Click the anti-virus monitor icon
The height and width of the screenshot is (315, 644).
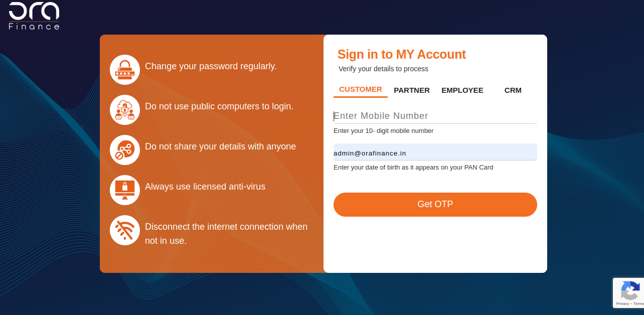(x=125, y=190)
